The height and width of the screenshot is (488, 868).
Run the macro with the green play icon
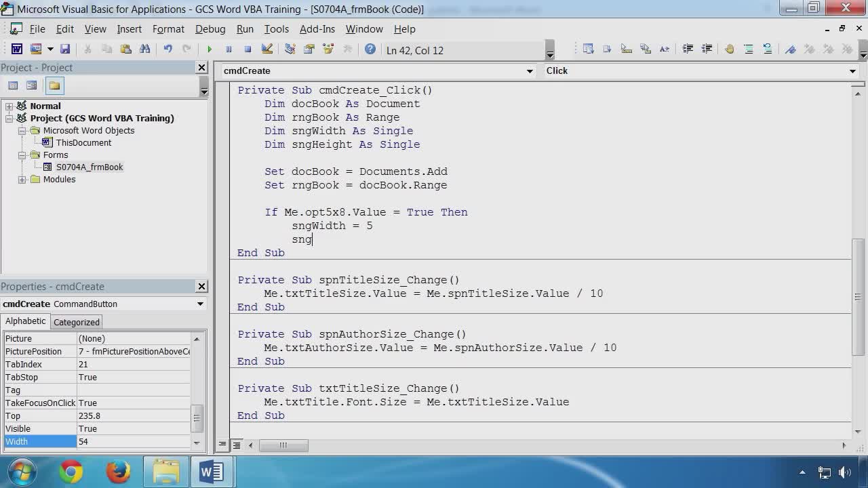pos(210,49)
